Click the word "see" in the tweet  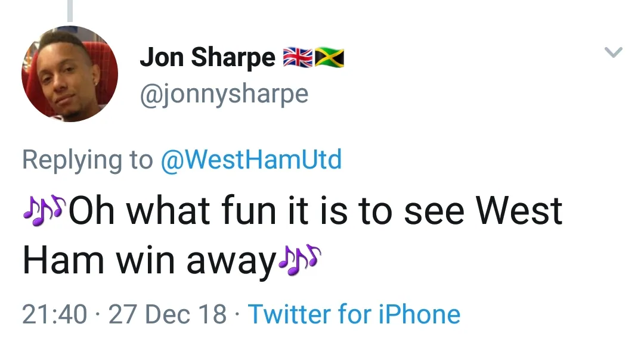click(x=434, y=211)
